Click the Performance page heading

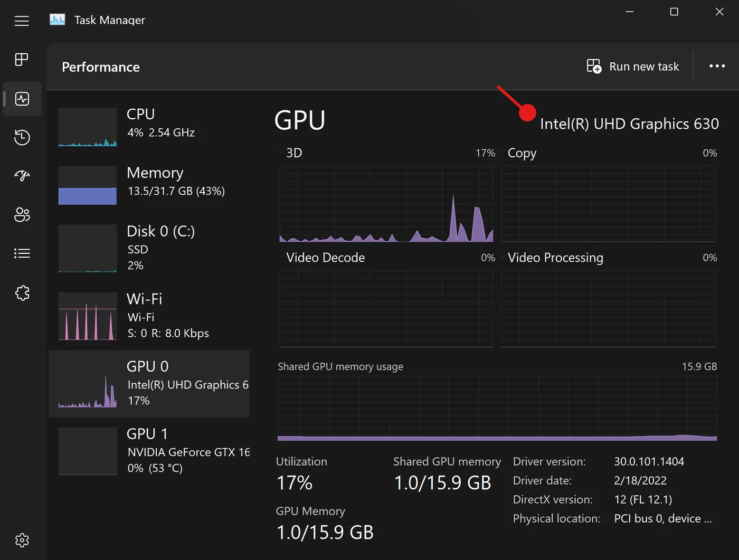[101, 67]
